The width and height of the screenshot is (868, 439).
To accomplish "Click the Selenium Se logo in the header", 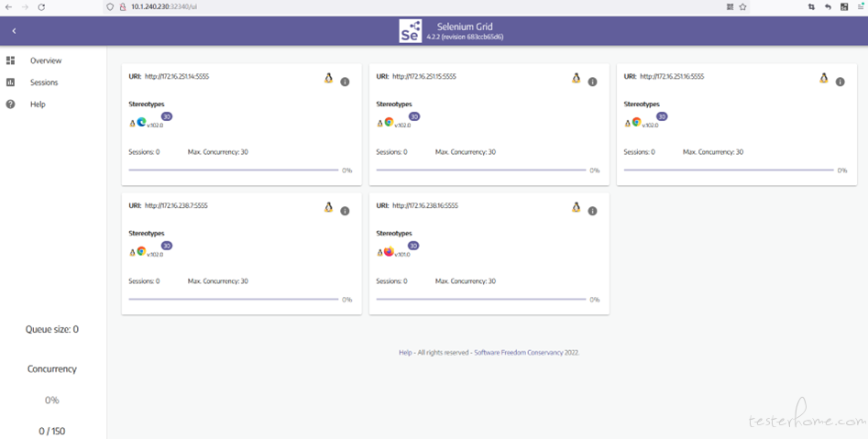I will [x=411, y=31].
